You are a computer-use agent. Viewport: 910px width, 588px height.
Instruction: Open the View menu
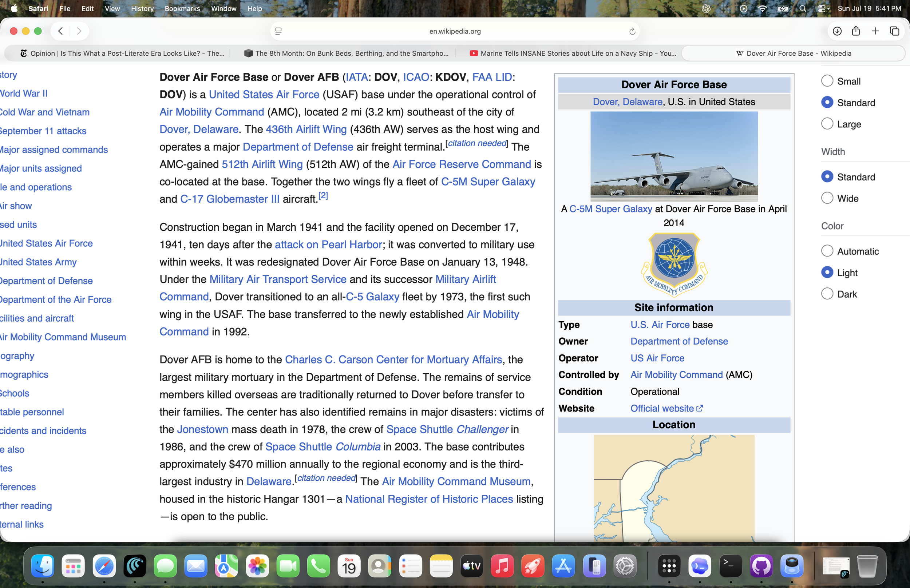click(x=112, y=8)
